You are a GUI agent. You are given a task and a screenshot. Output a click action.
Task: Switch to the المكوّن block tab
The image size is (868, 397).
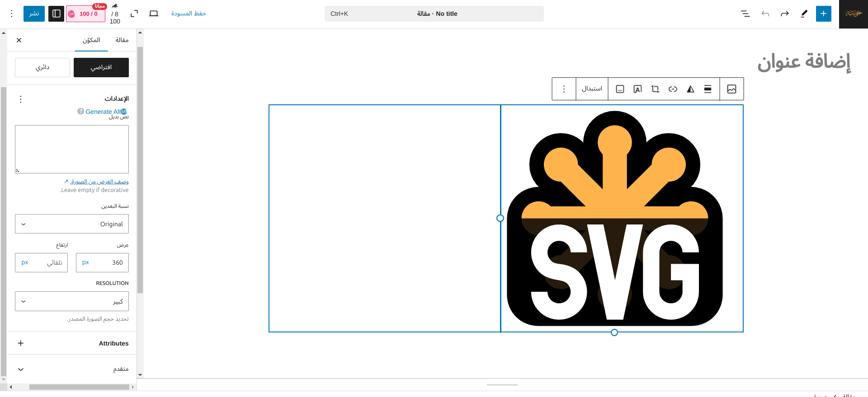pos(91,40)
